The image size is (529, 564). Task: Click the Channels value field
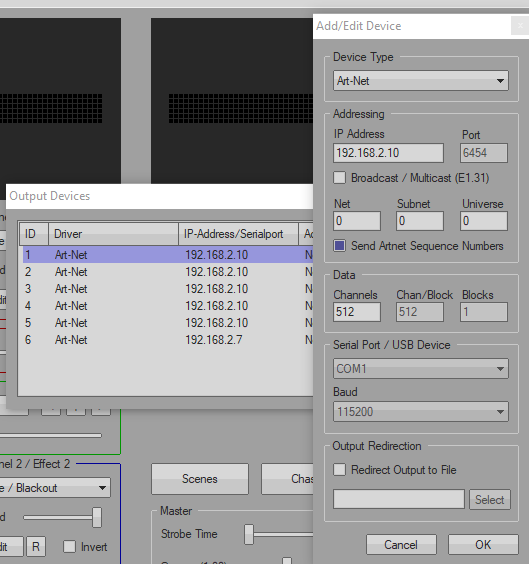click(x=357, y=312)
